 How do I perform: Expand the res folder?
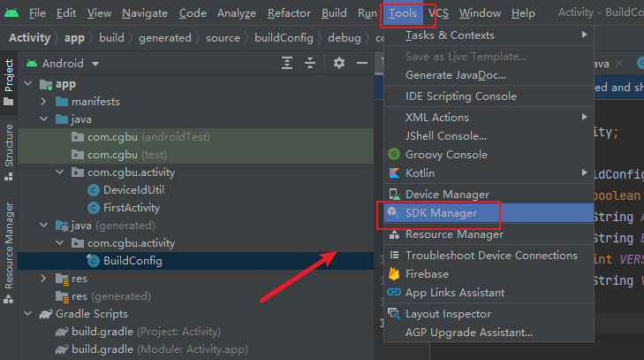(43, 279)
